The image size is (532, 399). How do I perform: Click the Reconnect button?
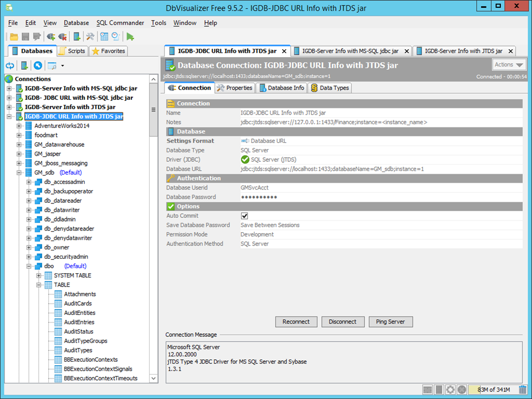pyautogui.click(x=296, y=321)
